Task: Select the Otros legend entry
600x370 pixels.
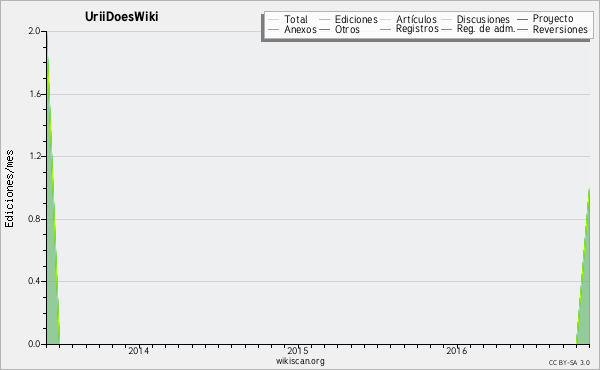Action: click(x=347, y=29)
